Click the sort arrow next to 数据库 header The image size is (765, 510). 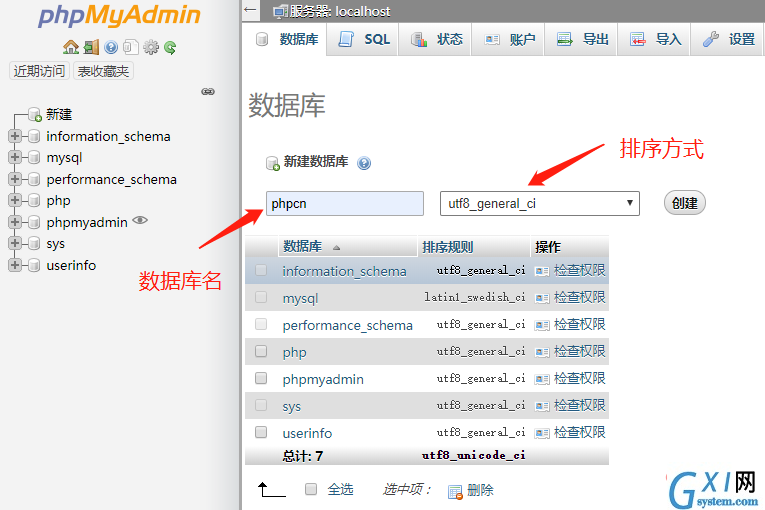(336, 248)
